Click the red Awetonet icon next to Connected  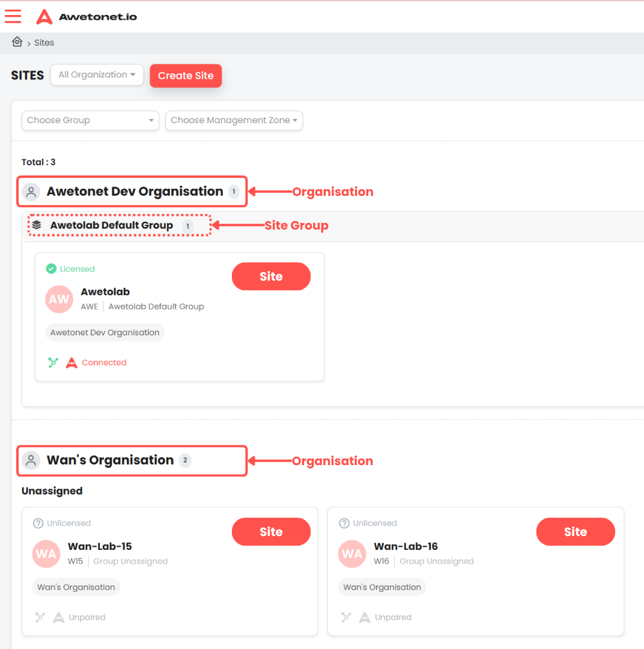(x=71, y=362)
